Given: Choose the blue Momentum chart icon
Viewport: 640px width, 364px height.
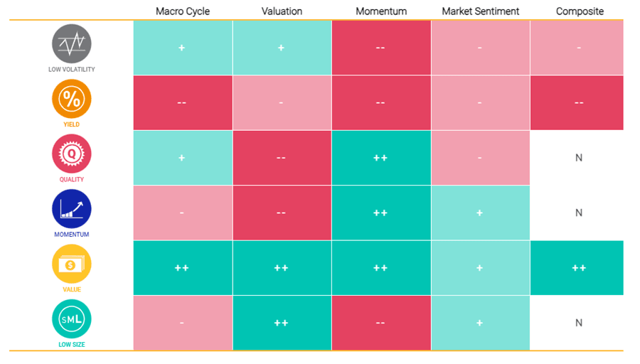Looking at the screenshot, I should pyautogui.click(x=71, y=209).
